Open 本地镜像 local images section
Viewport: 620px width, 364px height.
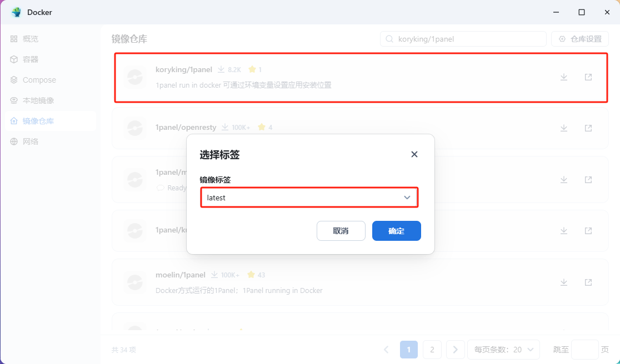[51, 100]
